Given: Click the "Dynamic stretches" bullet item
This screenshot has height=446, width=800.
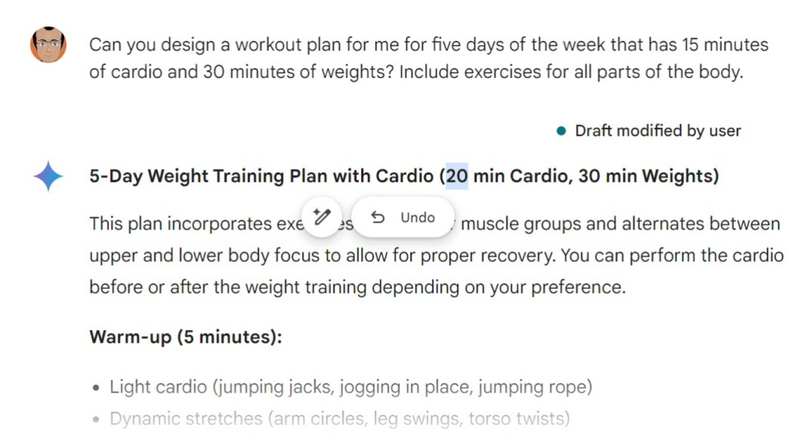Looking at the screenshot, I should click(340, 419).
